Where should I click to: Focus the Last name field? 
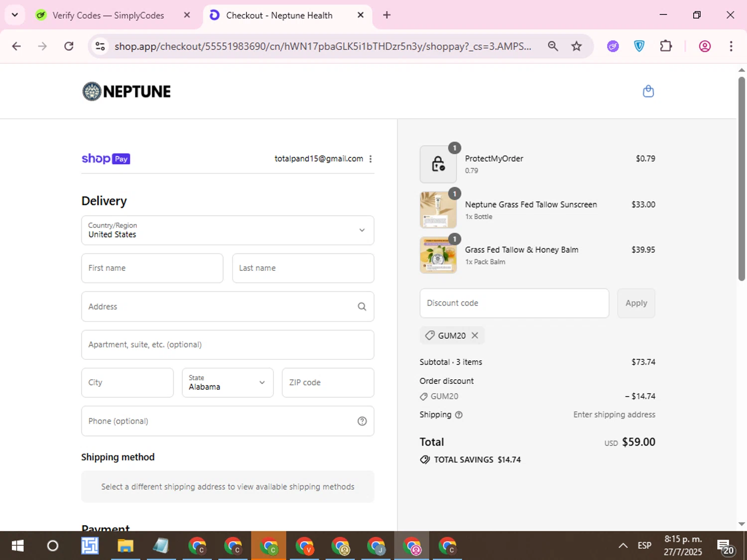[303, 268]
